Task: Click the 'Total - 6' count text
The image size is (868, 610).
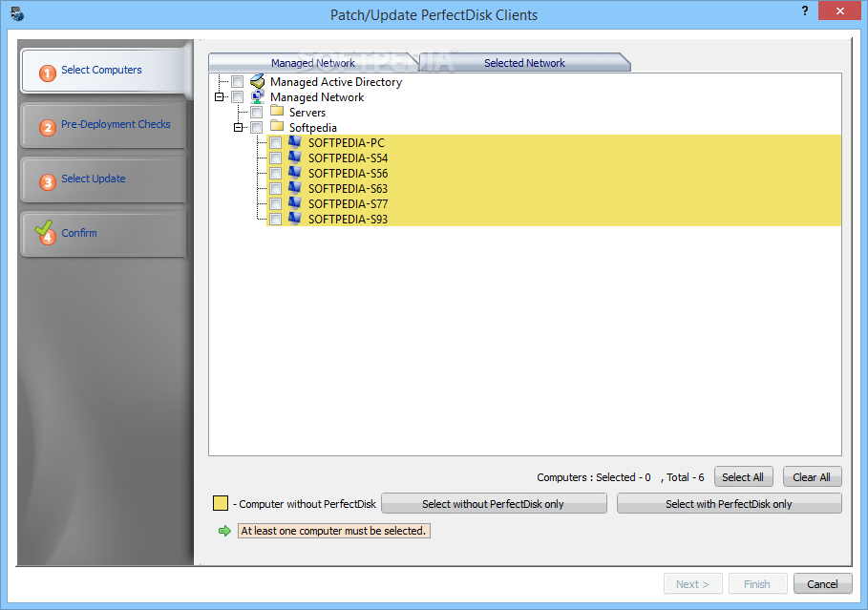Action: (686, 477)
